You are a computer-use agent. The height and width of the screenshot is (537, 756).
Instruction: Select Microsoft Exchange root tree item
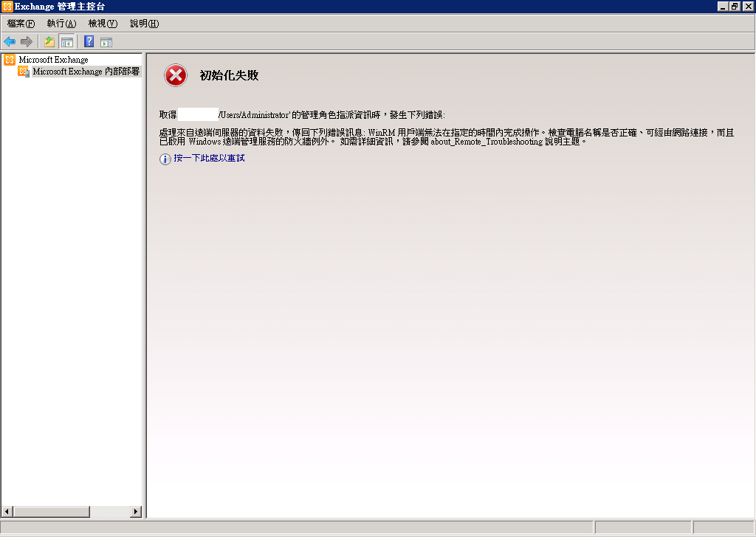coord(53,60)
